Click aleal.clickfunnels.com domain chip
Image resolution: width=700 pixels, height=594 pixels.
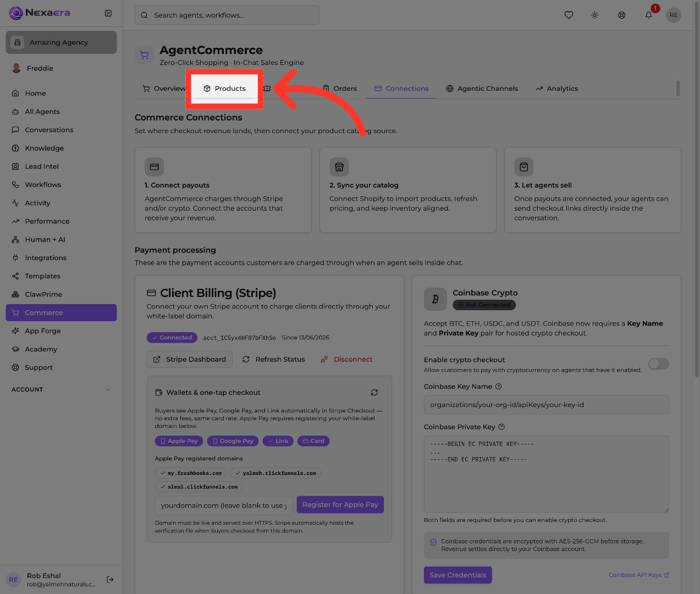[x=199, y=487]
